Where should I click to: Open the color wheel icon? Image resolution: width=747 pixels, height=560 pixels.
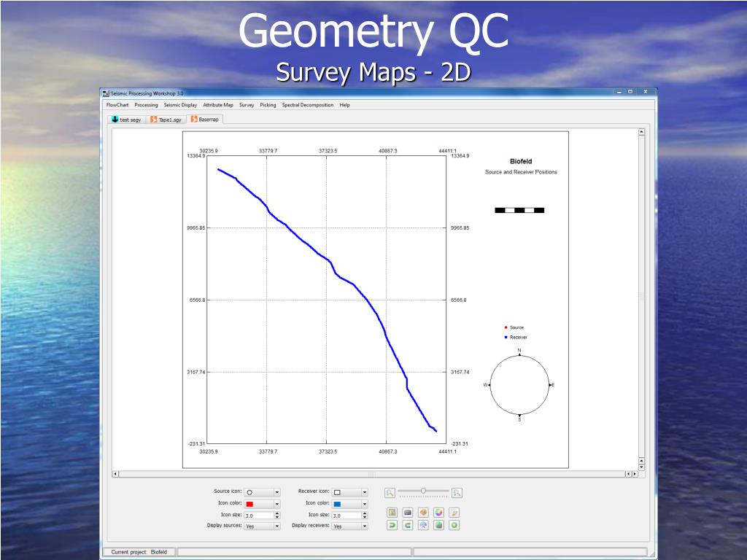tap(438, 513)
